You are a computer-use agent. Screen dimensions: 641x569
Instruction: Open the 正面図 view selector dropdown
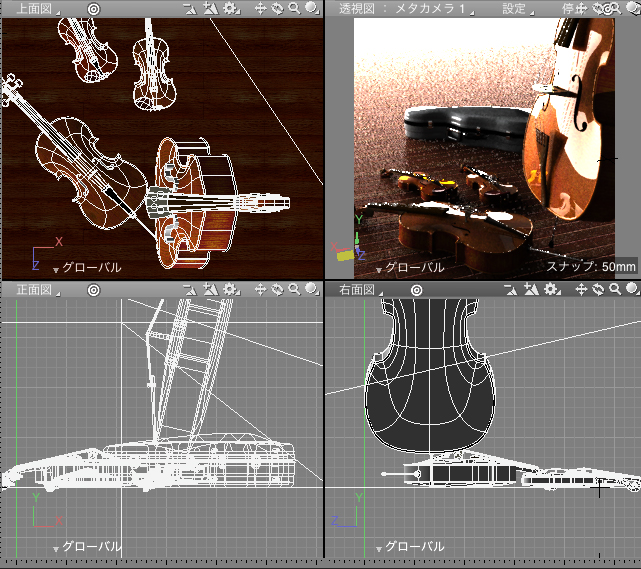click(x=37, y=290)
